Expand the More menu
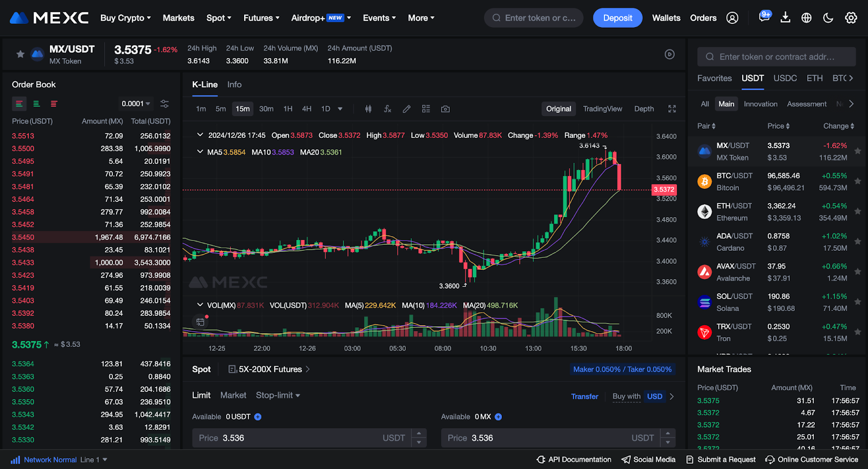 (421, 18)
